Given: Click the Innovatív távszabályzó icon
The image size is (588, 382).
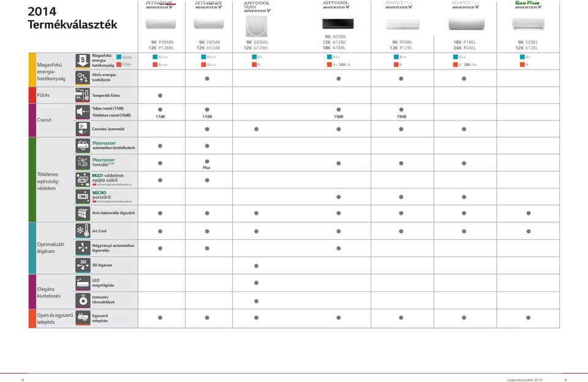Looking at the screenshot, I should 83,300.
